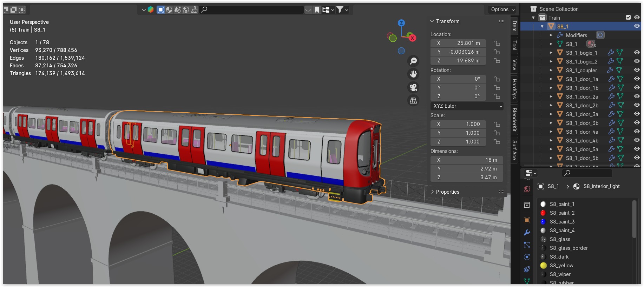Select the red S8_paint_2 material sphere
The image size is (644, 287).
tap(543, 213)
